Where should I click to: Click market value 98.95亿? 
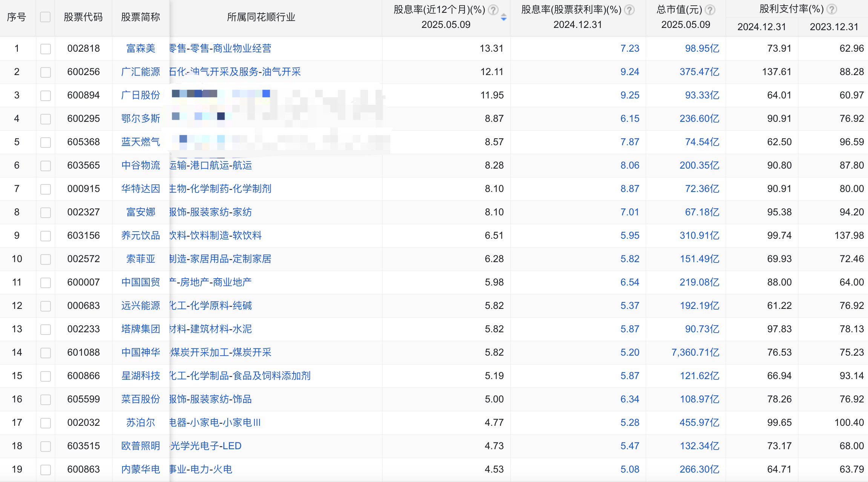(702, 48)
